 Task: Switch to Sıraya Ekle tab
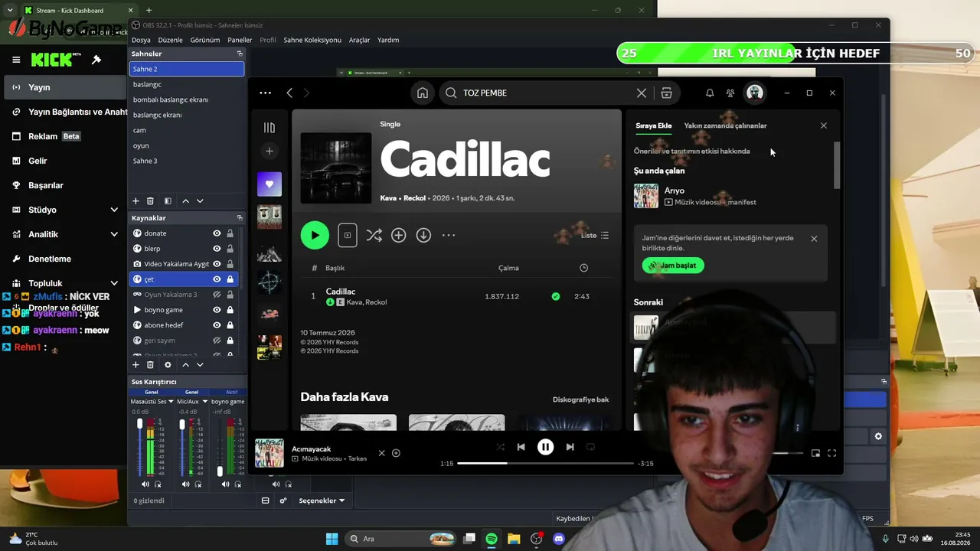click(x=654, y=126)
